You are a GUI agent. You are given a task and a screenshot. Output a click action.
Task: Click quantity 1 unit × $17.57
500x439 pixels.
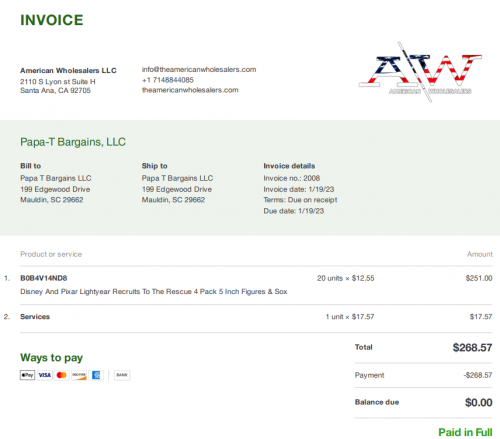[x=350, y=317]
